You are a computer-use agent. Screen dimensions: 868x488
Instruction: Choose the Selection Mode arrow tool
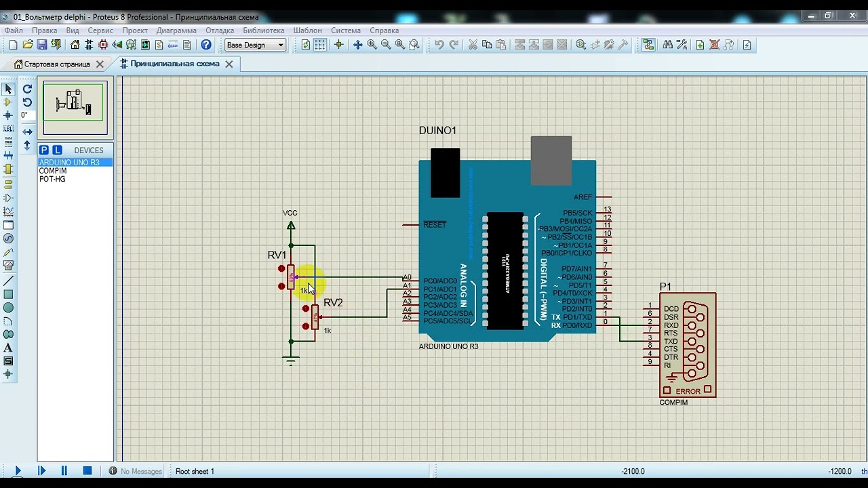[x=8, y=89]
